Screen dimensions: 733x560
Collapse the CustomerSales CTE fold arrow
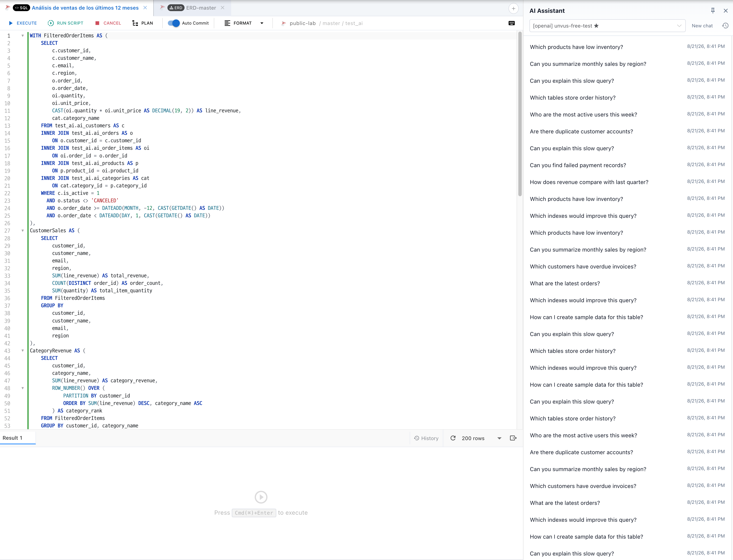point(23,231)
